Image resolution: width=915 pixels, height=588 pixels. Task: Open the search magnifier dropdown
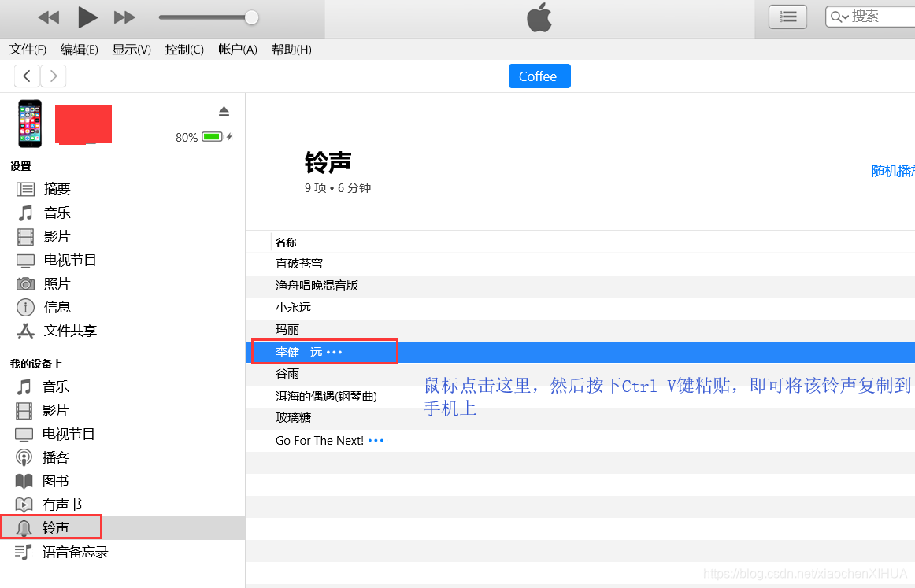tap(839, 17)
